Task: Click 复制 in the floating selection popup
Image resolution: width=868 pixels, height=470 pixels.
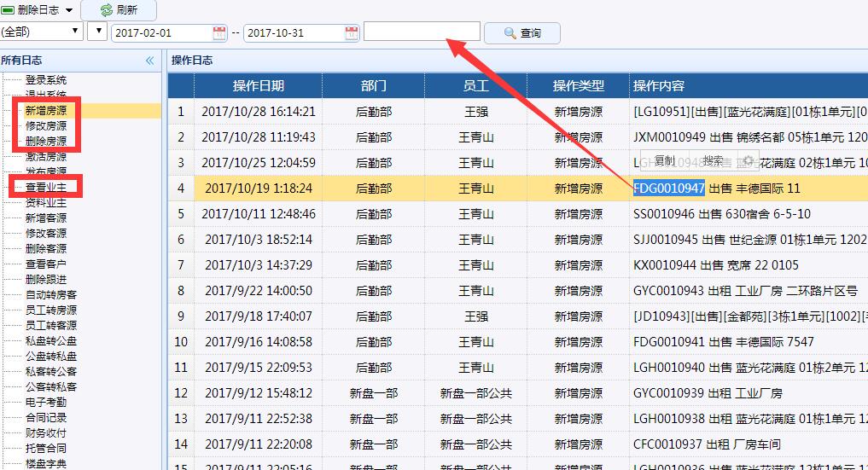Action: [x=664, y=160]
